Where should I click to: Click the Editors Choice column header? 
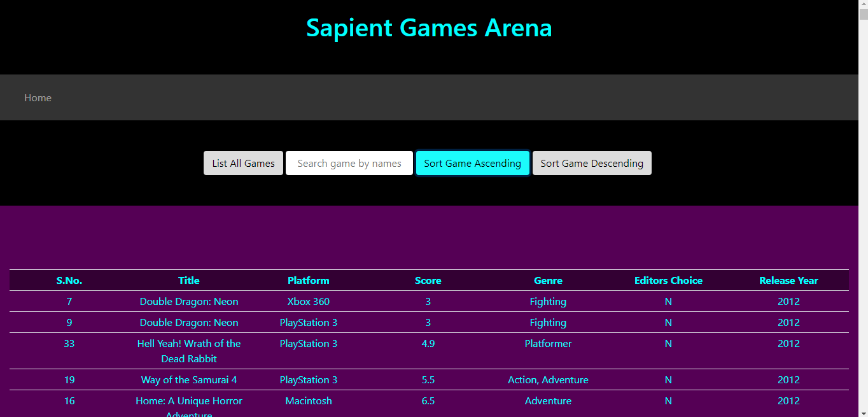coord(668,280)
